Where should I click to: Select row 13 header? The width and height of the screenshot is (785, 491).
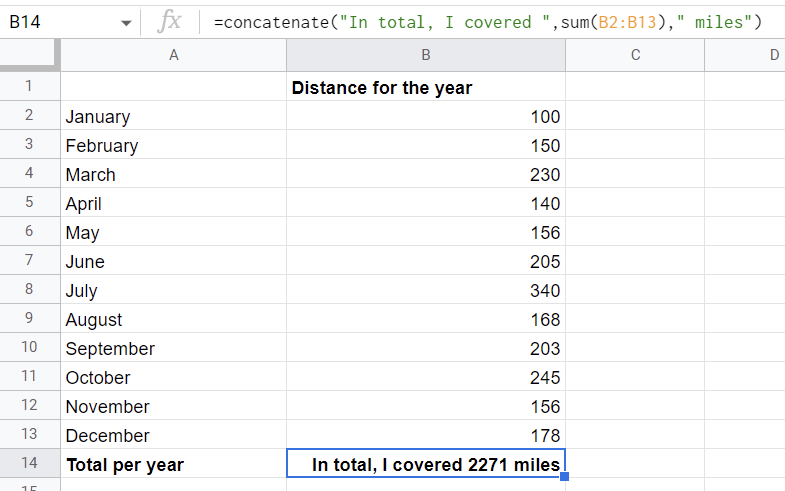30,434
